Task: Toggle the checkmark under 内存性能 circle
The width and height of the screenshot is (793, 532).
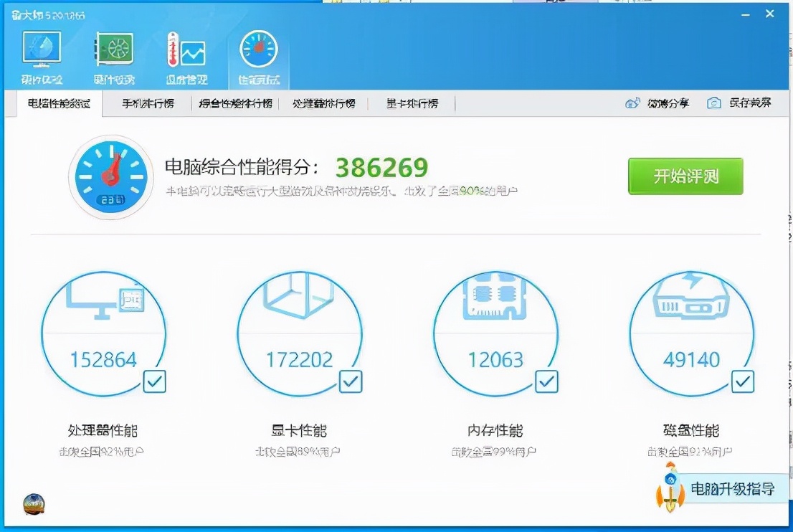Action: click(x=546, y=383)
